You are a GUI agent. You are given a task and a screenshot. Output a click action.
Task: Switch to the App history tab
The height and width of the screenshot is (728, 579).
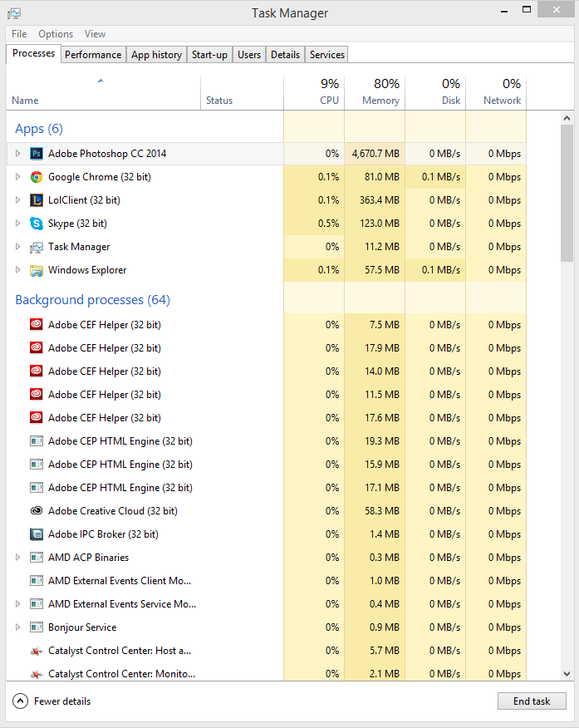[x=156, y=55]
